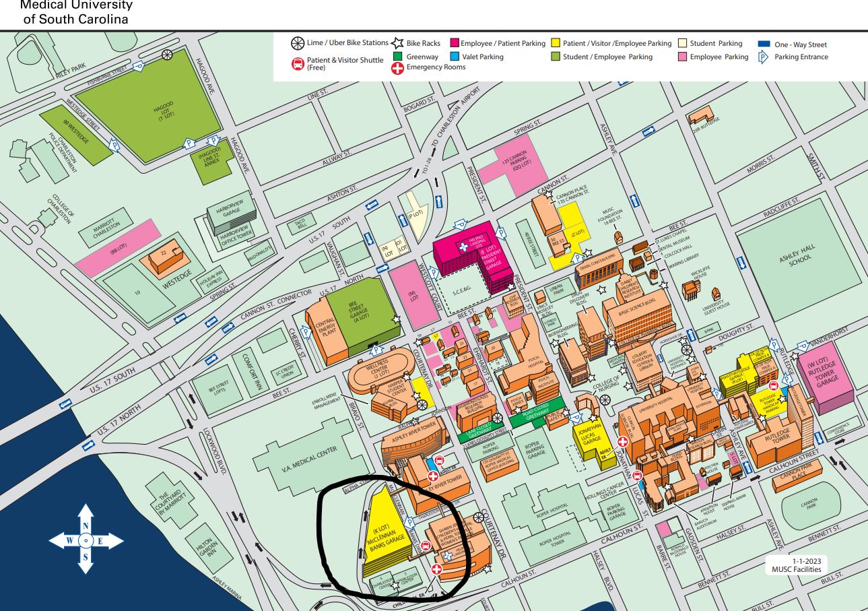Screen dimensions: 868x611
Task: Click the 1-1-2023 MUSC Facilities note
Action: (x=797, y=565)
